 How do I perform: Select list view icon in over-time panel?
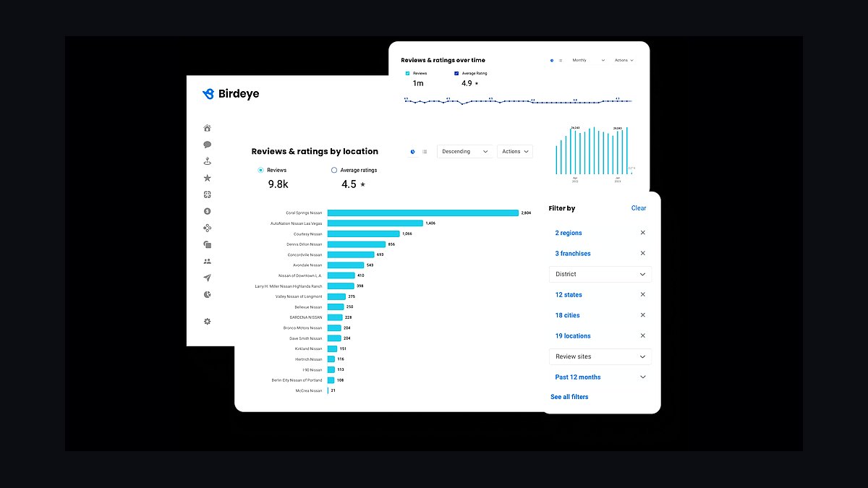pos(561,61)
